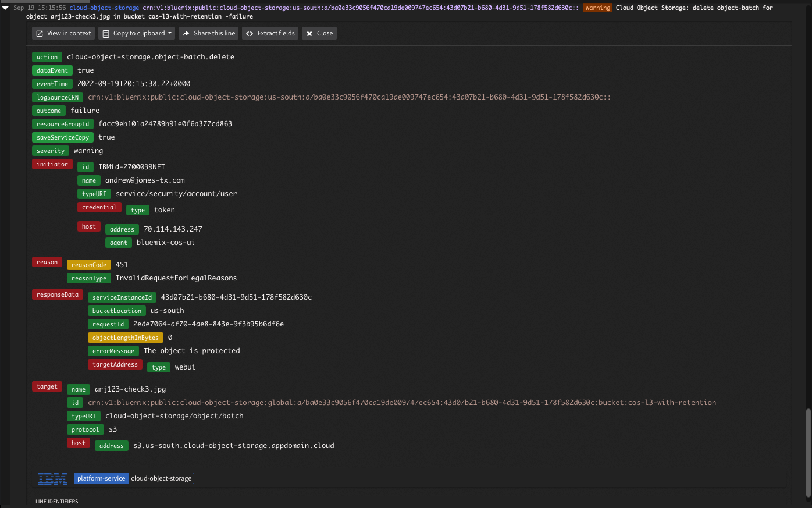This screenshot has width=812, height=508.
Task: Click the clipboard icon on Copy button
Action: [106, 34]
